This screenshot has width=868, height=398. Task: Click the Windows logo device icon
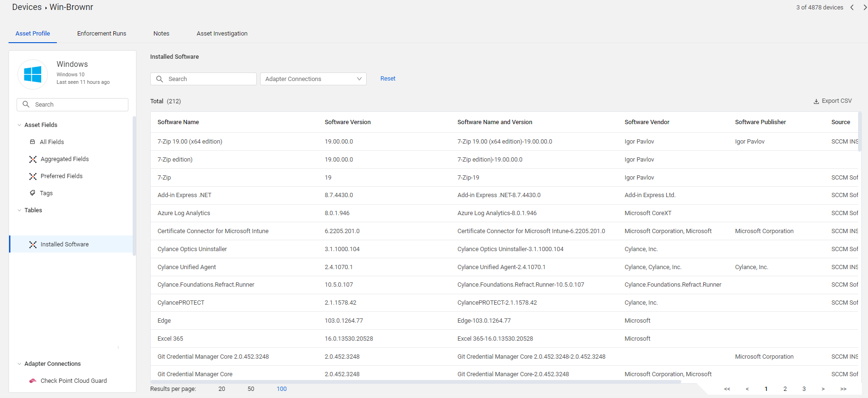pos(33,74)
